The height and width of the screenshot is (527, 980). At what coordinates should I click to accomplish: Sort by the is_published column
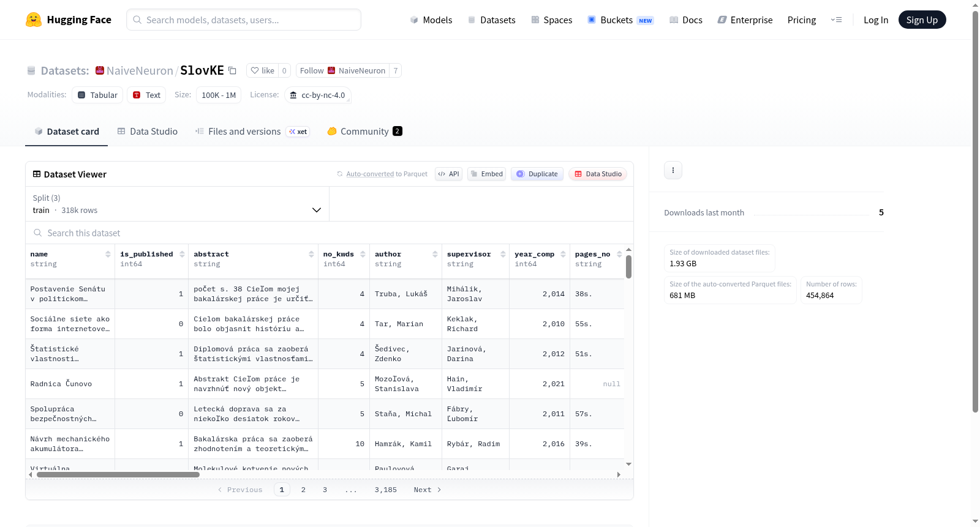[182, 254]
